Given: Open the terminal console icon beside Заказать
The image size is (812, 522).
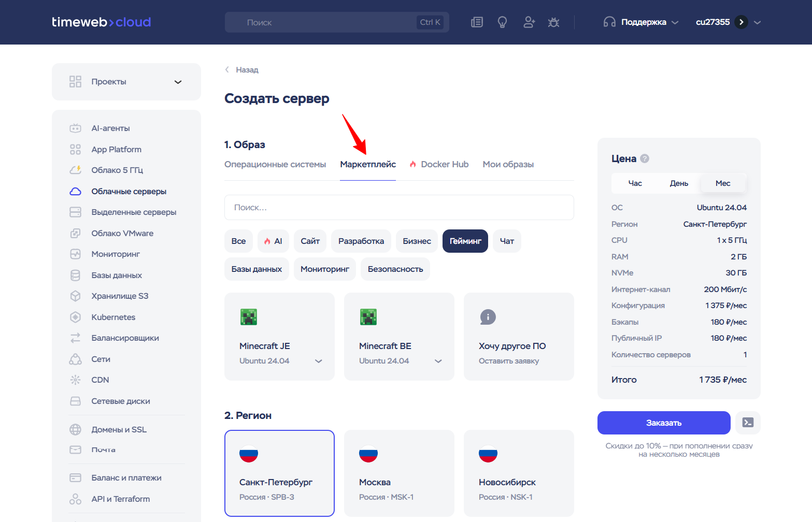Looking at the screenshot, I should [x=748, y=423].
